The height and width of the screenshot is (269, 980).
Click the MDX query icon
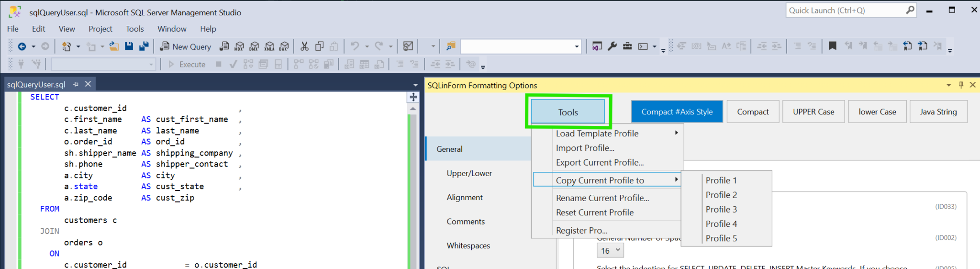pyautogui.click(x=239, y=46)
